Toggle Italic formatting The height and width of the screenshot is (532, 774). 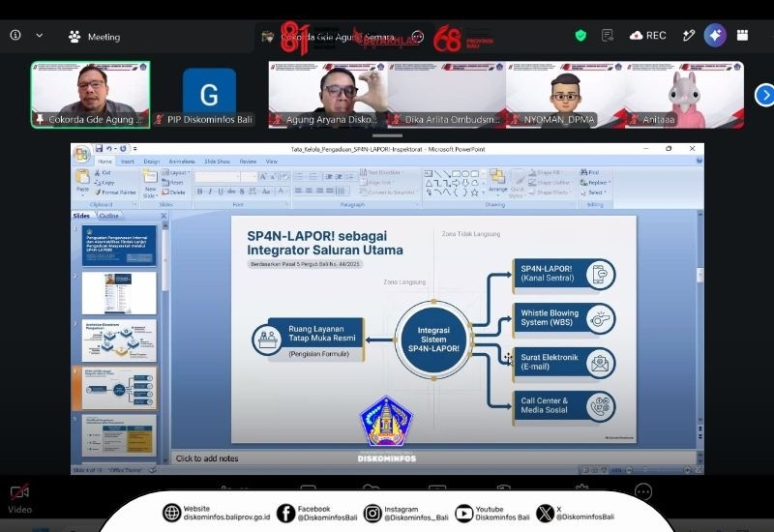210,192
